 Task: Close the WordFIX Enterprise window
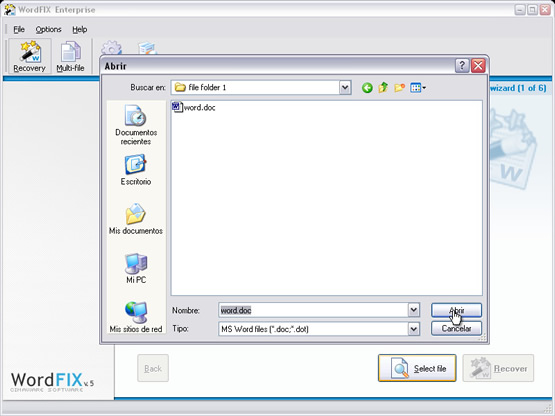click(545, 10)
